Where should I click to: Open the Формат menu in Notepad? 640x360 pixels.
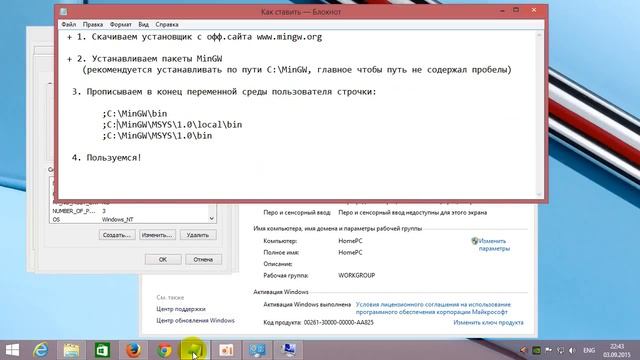tap(121, 24)
